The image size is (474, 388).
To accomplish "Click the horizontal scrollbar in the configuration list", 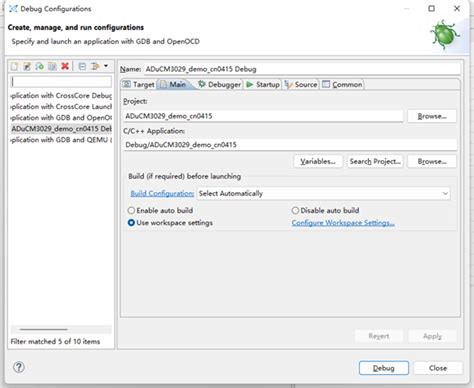I will tap(44, 329).
